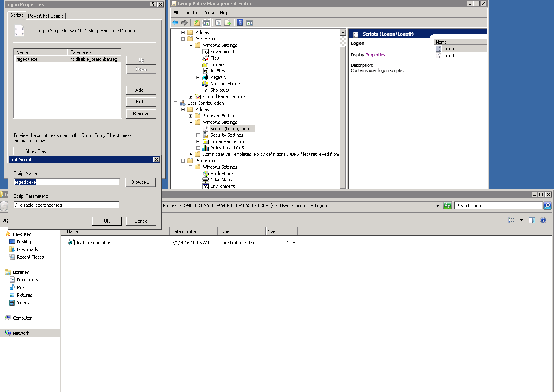Switch to the PowerShell Scripts tab

click(x=46, y=16)
